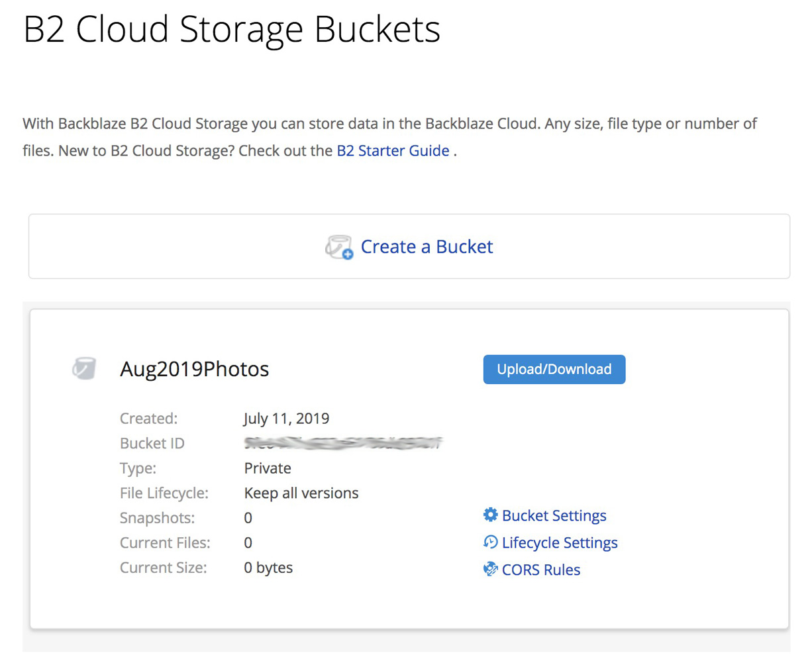Viewport: 812px width, 661px height.
Task: Open CORS Rules link
Action: [x=541, y=570]
